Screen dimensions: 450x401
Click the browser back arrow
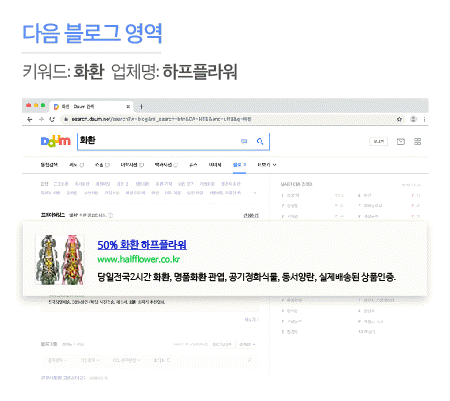pos(30,119)
